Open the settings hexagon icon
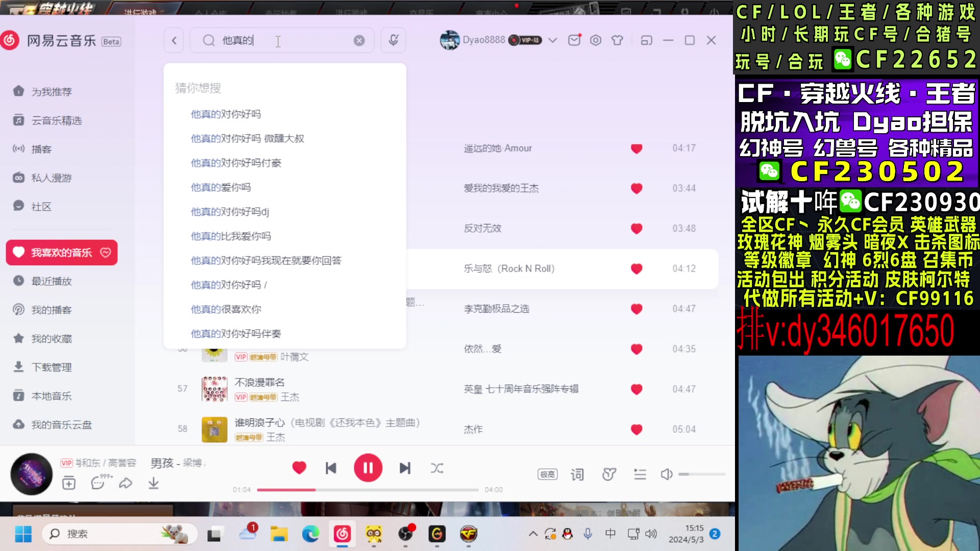 pyautogui.click(x=596, y=40)
